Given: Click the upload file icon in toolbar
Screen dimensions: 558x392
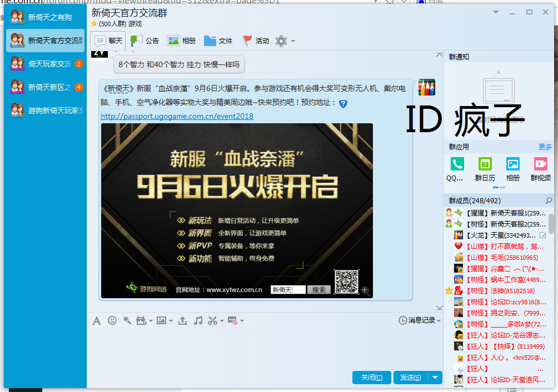Looking at the screenshot, I should (x=182, y=320).
